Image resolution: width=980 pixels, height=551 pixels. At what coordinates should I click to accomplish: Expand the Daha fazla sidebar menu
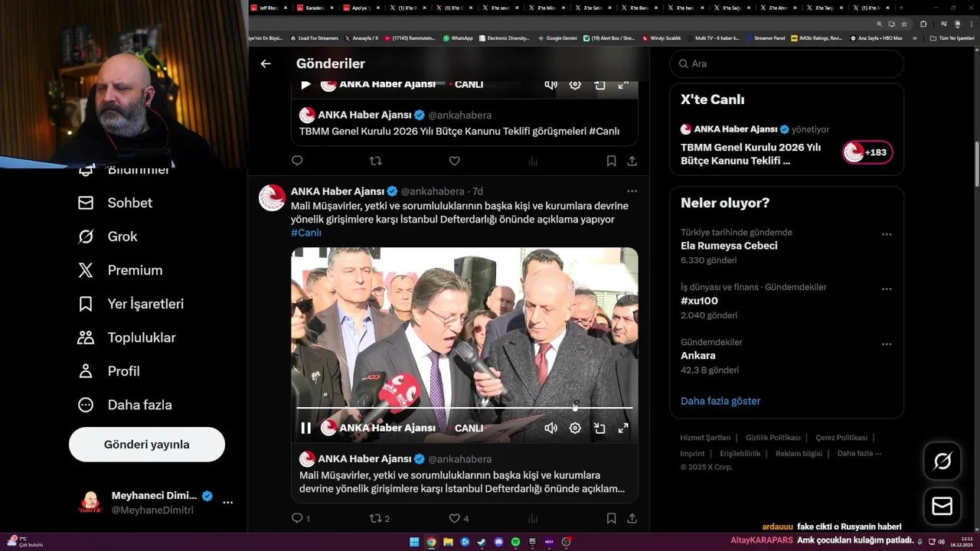point(125,405)
